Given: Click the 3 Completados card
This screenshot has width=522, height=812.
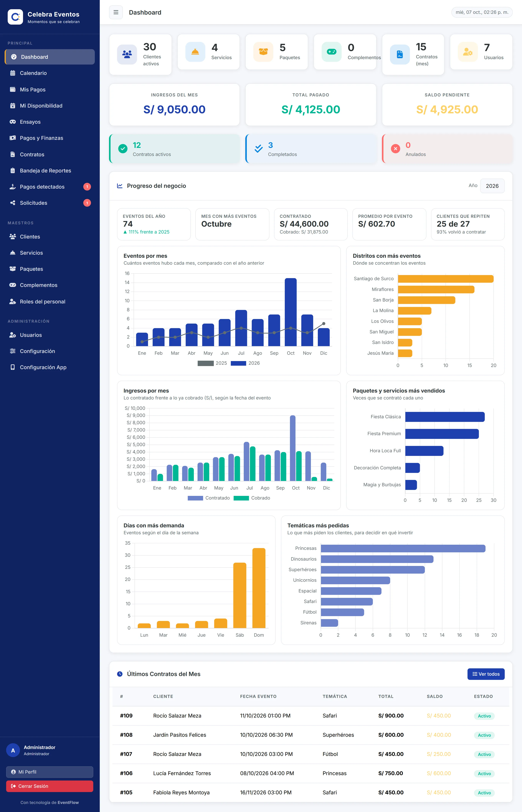Looking at the screenshot, I should pos(311,149).
